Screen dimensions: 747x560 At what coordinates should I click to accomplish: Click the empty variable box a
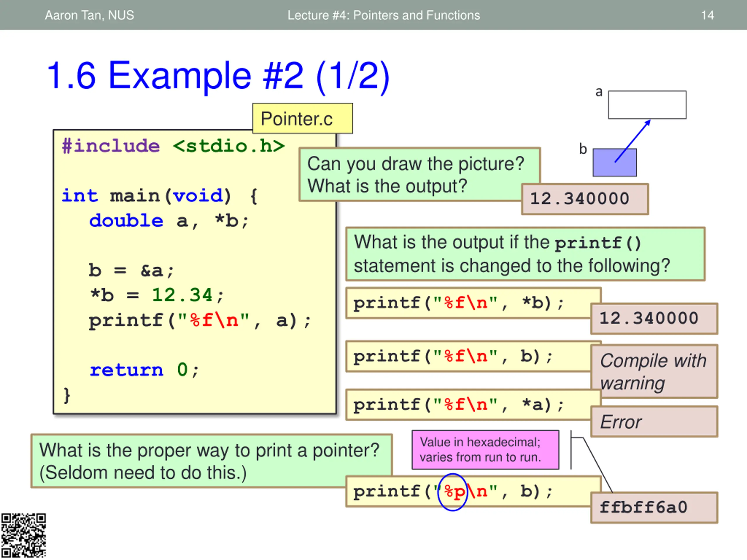coord(647,105)
